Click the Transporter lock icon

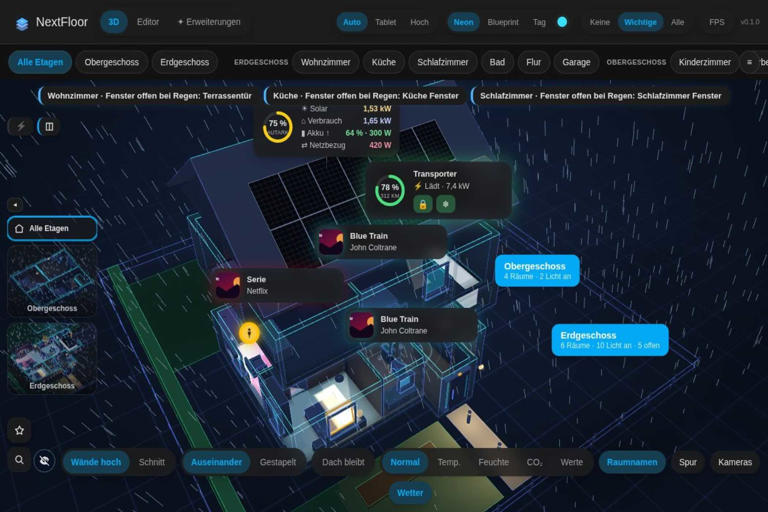click(x=423, y=204)
